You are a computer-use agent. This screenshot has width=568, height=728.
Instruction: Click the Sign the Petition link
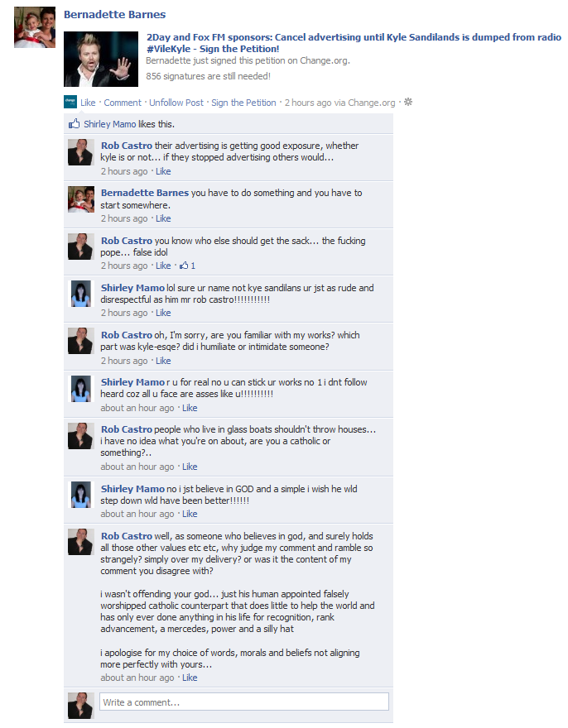click(x=243, y=103)
